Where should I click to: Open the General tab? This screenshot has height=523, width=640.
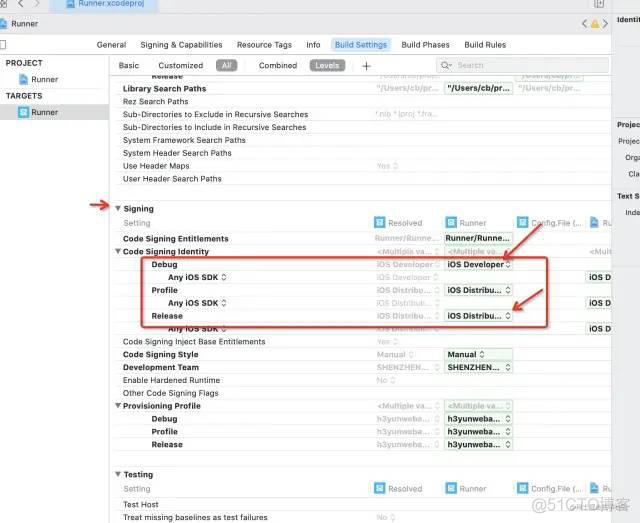[111, 45]
